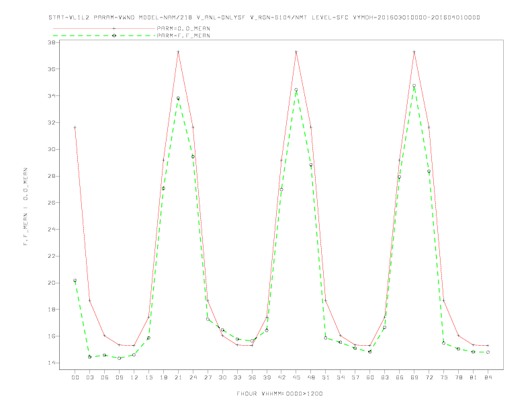Click y-axis tick label 28
Screen dimensions: 532x411
[52, 177]
